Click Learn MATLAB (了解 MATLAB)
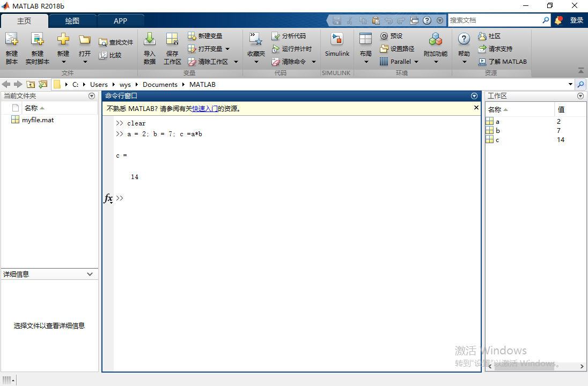Image resolution: width=588 pixels, height=386 pixels. tap(502, 62)
